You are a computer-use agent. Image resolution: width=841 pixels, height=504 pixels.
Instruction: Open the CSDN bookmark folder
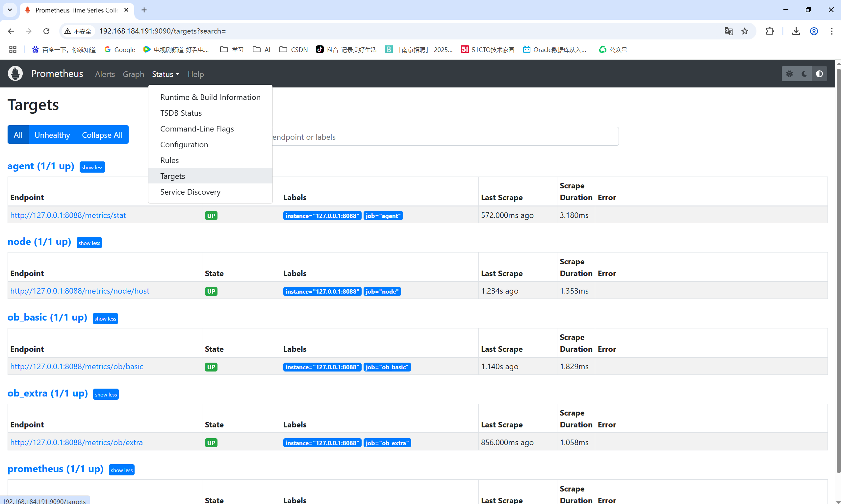tap(293, 50)
